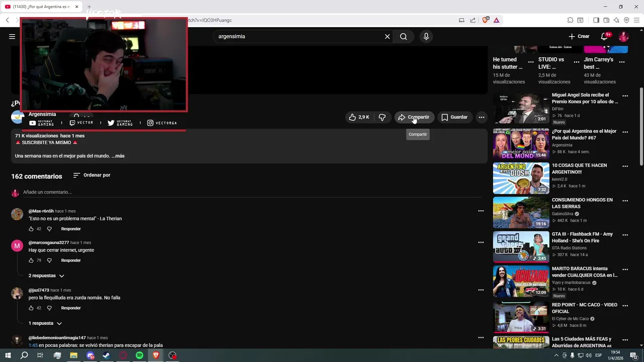The height and width of the screenshot is (362, 644).
Task: Reply to @jazi7473's comment
Action: point(71,308)
